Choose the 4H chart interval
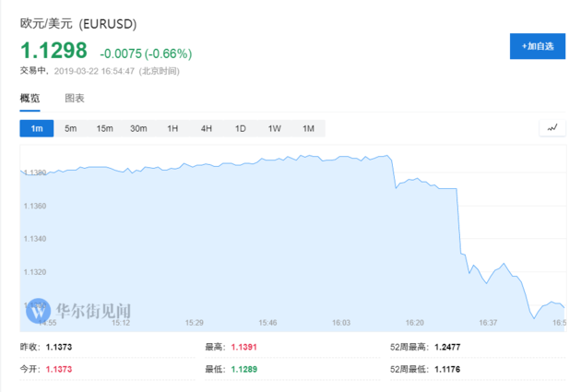The image size is (581, 392). [207, 128]
